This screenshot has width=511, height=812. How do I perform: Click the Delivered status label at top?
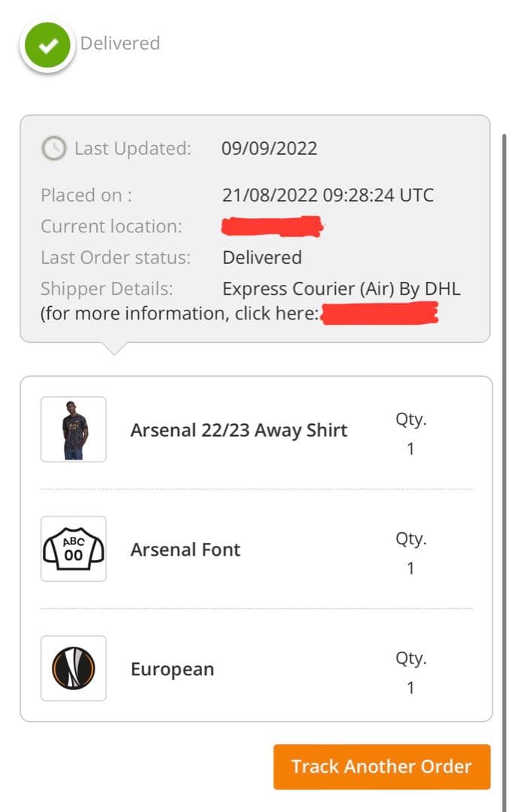point(120,44)
